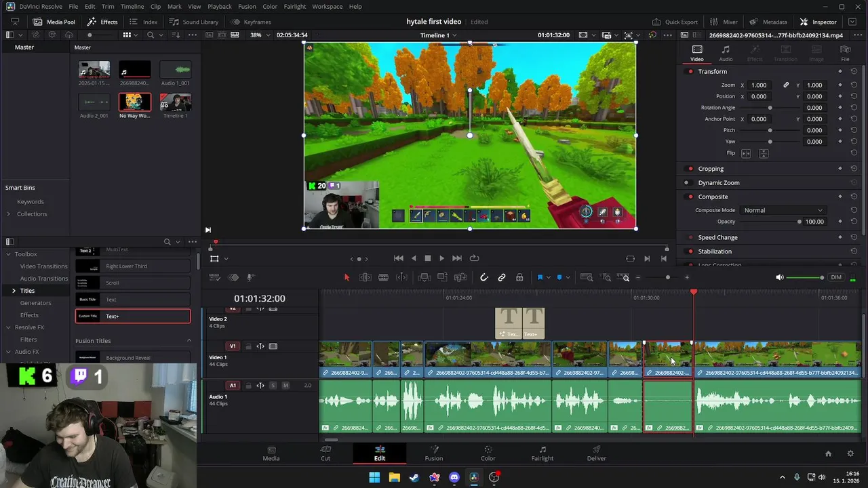The width and height of the screenshot is (868, 488).
Task: Select the Text+ title effect
Action: 133,316
